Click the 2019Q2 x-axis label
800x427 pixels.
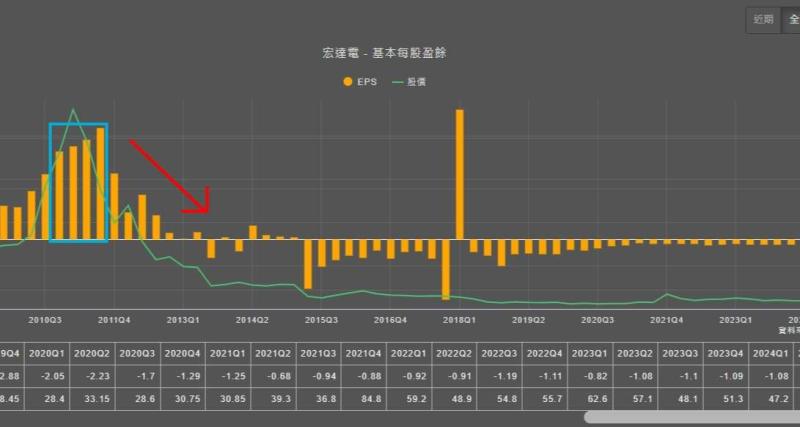tap(529, 320)
